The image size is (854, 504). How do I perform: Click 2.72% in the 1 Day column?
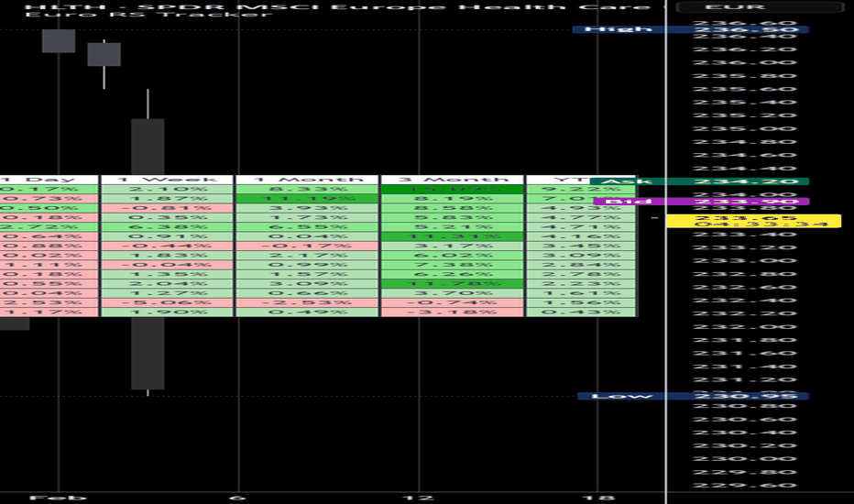(x=49, y=226)
